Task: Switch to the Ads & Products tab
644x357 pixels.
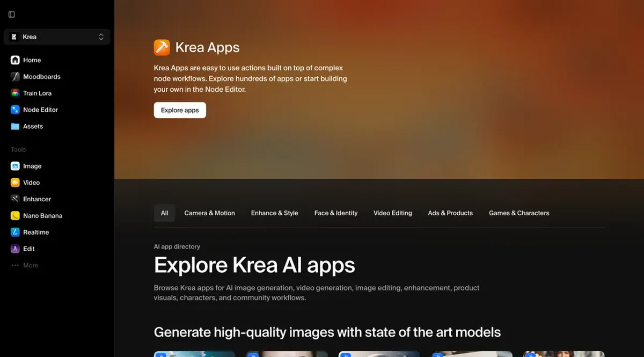Action: tap(450, 213)
